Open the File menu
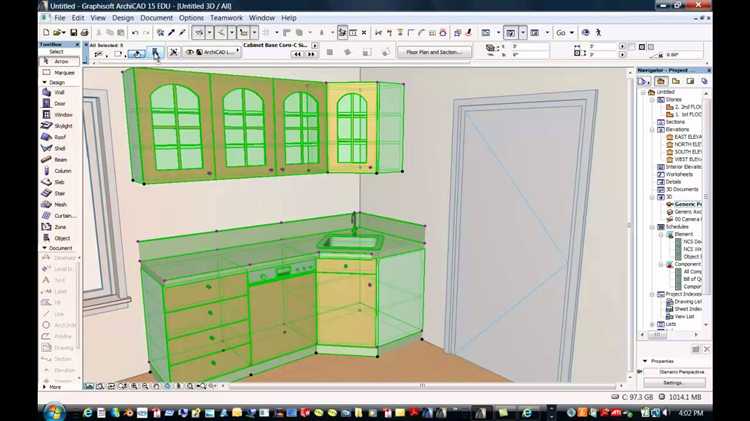Screen dimensions: 750x421 60,18
